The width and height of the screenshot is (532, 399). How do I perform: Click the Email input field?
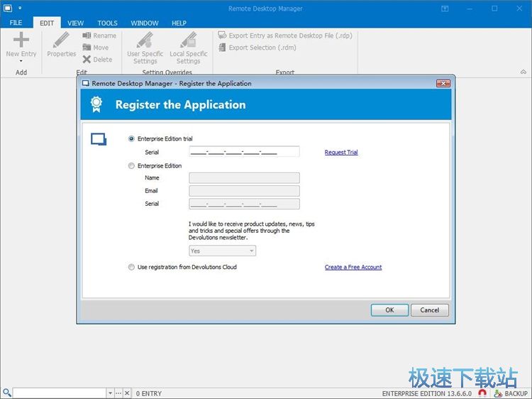tap(244, 190)
